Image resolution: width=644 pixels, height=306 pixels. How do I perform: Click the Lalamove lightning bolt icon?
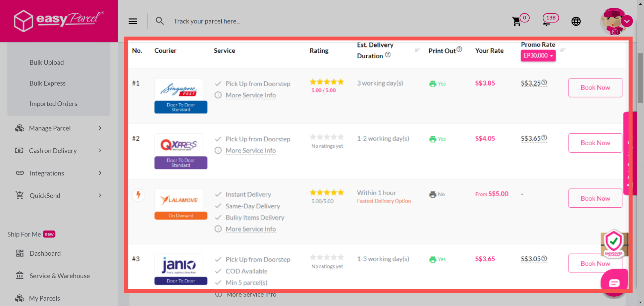tap(138, 195)
